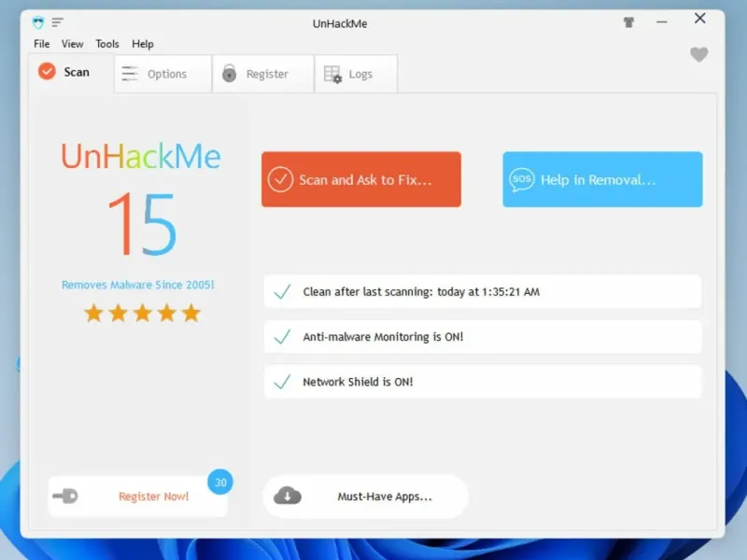Minimize the UnHackMe window
This screenshot has width=747, height=560.
tap(662, 21)
